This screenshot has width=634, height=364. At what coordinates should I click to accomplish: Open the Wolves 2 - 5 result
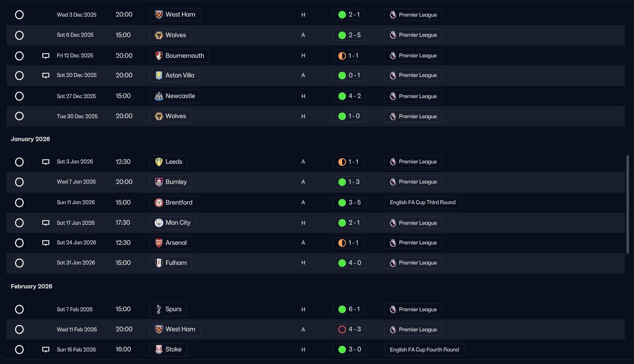pos(349,35)
